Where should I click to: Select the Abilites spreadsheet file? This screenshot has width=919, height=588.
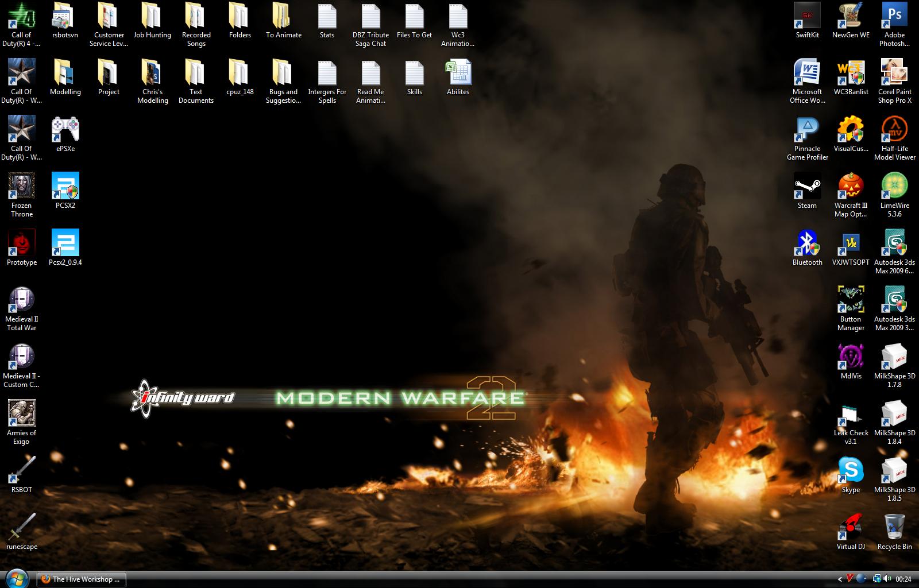coord(458,78)
